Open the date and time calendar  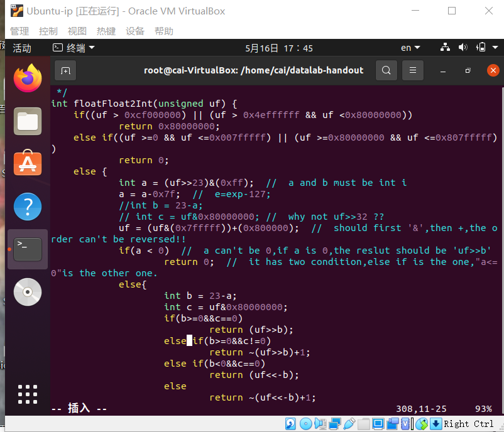point(279,48)
